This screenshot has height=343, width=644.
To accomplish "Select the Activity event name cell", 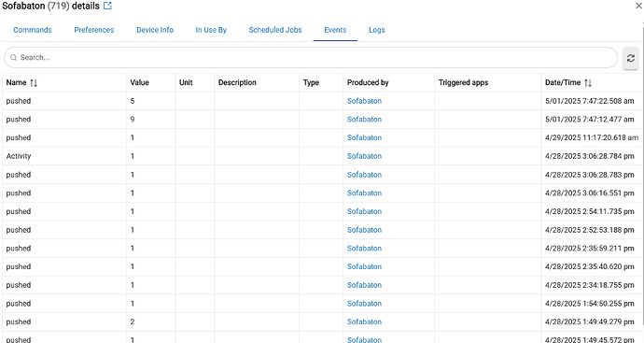I will coord(19,156).
